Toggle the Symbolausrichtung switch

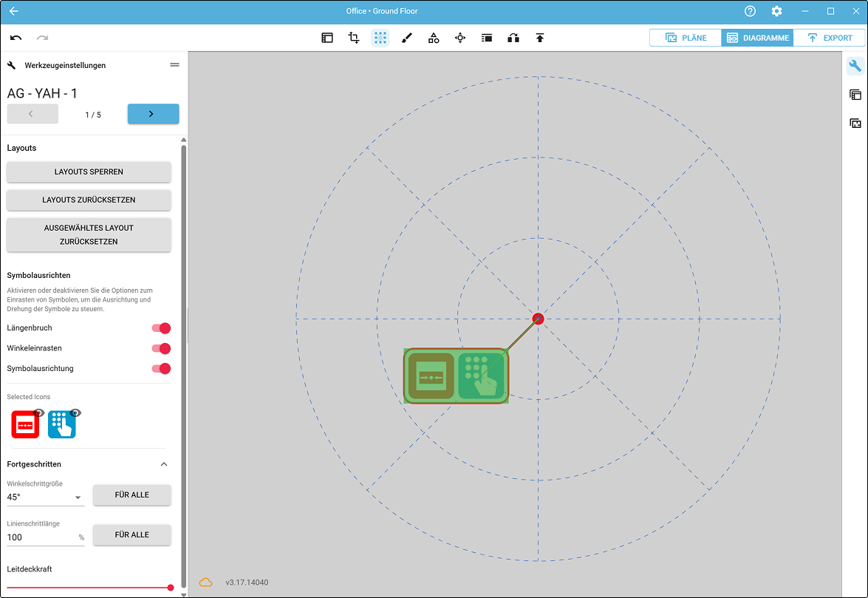pyautogui.click(x=161, y=369)
